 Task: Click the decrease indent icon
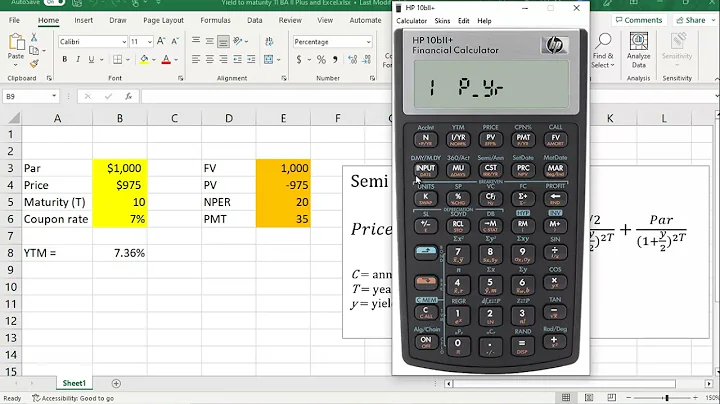[237, 59]
